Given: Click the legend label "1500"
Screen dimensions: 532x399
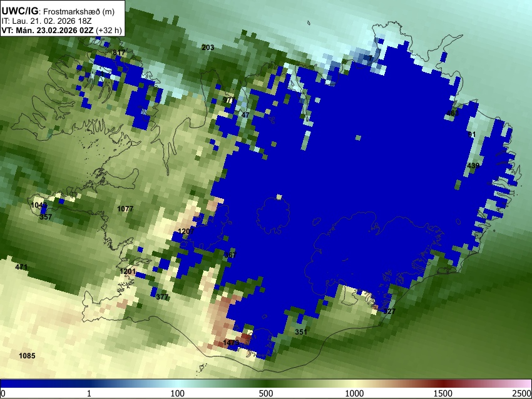Looking at the screenshot, I should 443,393.
